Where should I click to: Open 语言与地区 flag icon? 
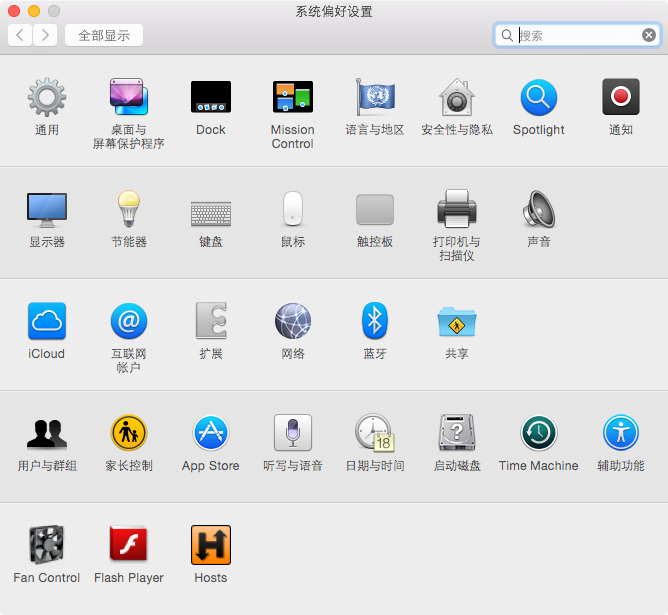point(375,97)
